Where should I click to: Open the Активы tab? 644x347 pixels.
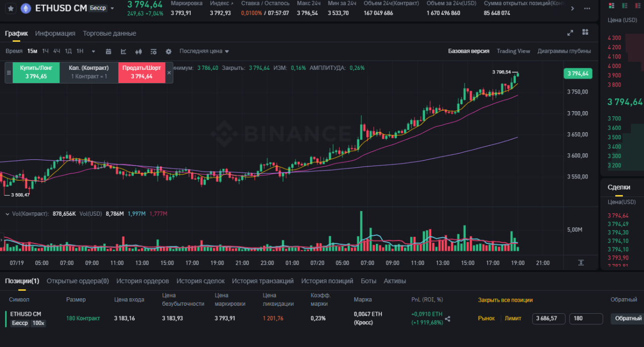(x=395, y=281)
